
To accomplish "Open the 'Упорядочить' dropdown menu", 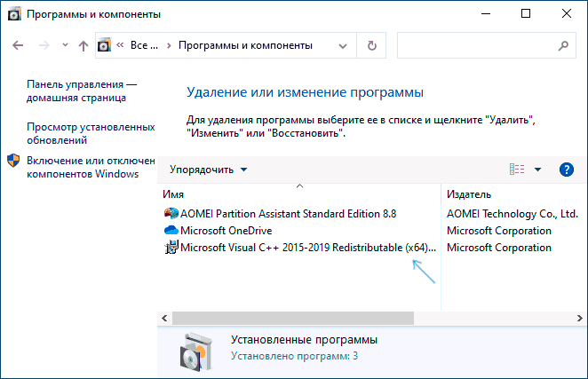I will [208, 170].
